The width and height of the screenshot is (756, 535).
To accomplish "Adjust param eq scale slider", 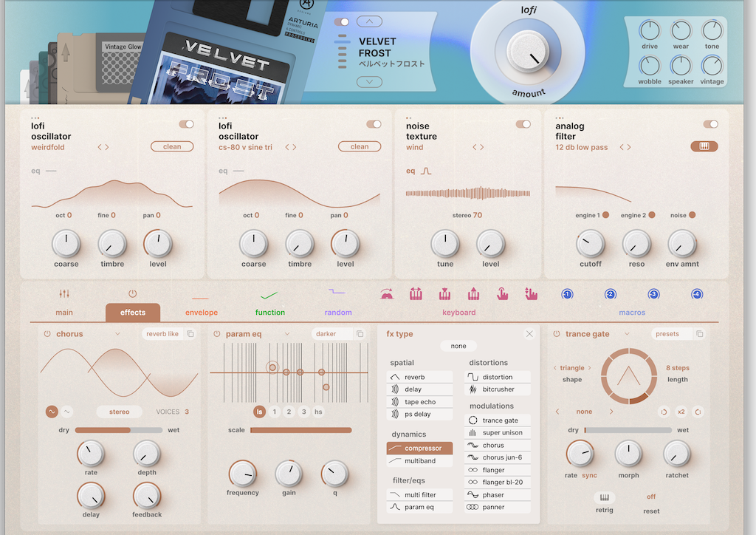I will 301,430.
